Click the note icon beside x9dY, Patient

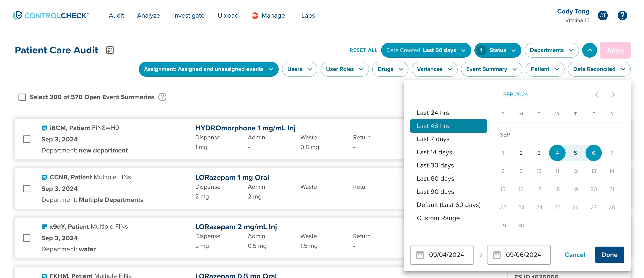pyautogui.click(x=44, y=227)
